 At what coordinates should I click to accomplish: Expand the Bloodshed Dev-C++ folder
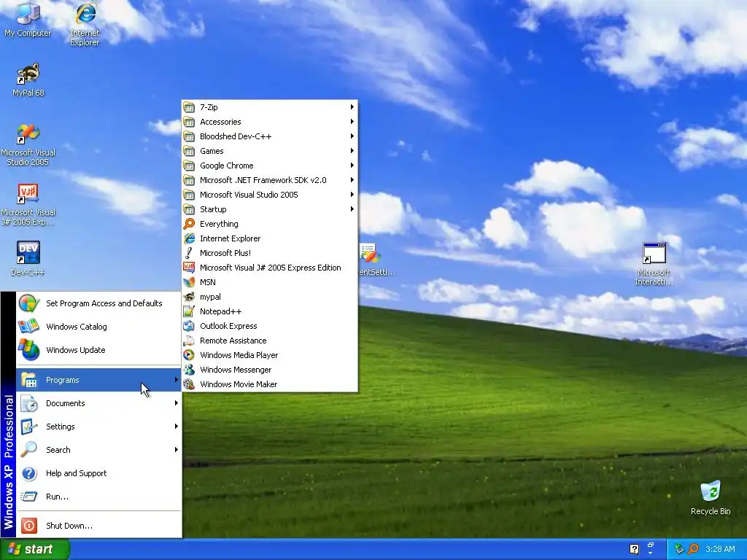(x=270, y=136)
